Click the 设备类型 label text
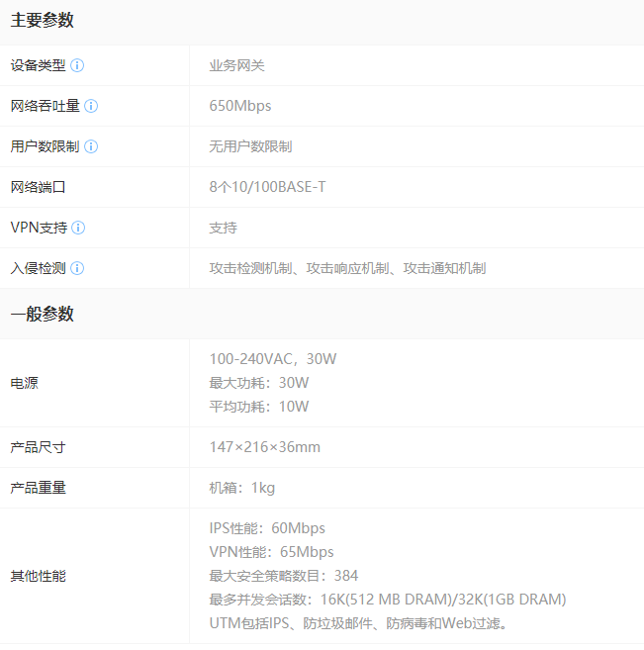Viewport: 644px width, 650px height. (x=38, y=65)
